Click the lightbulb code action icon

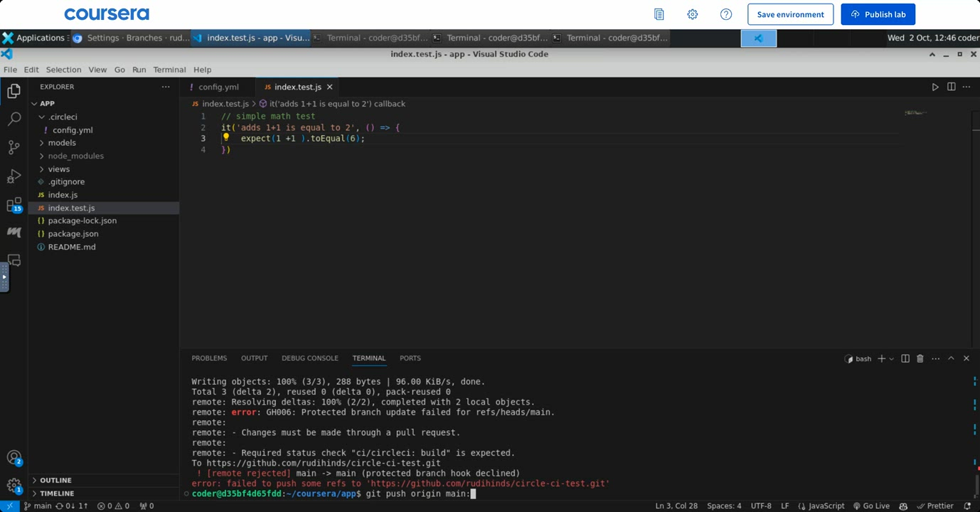click(x=226, y=138)
